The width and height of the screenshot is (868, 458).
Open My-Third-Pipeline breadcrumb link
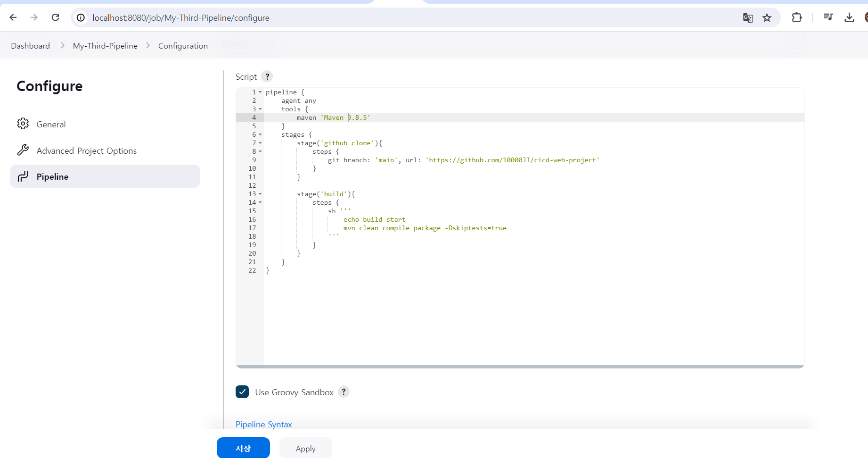click(105, 46)
